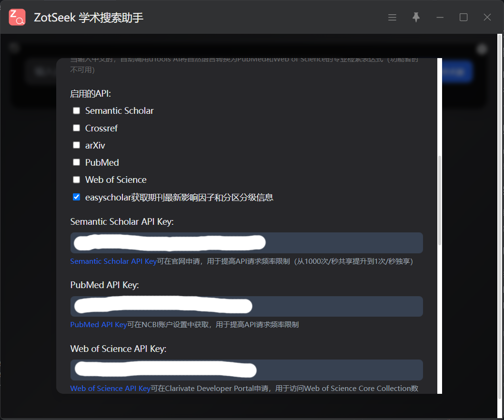Enable the Semantic Scholar API checkbox

coord(77,111)
